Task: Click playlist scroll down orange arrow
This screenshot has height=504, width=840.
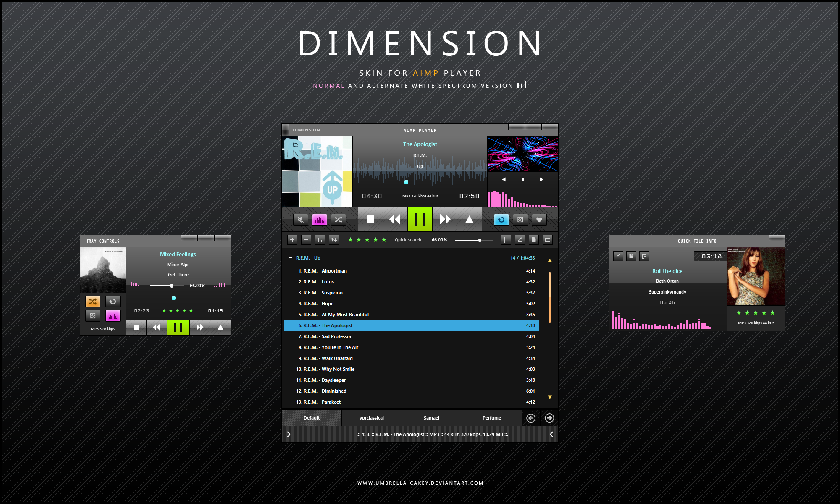Action: (550, 397)
